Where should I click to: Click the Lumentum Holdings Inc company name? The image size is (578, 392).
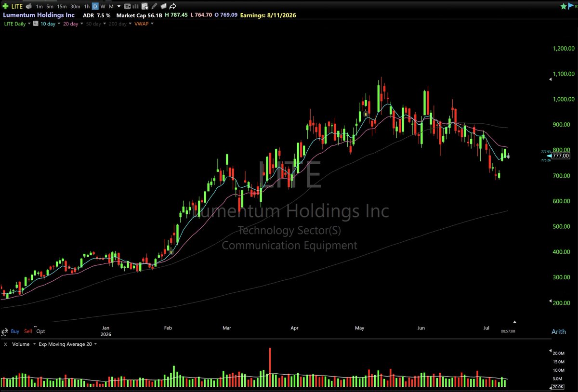pos(39,15)
